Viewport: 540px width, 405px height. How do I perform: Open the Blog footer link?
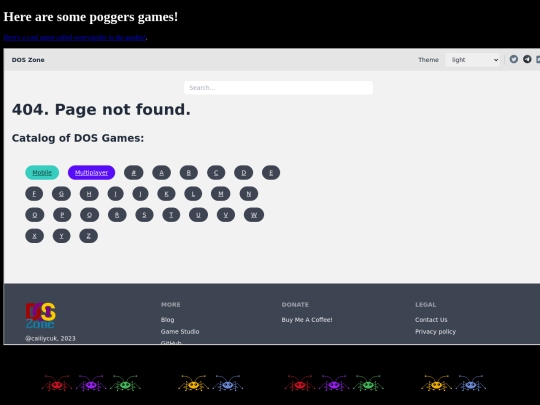coord(167,320)
